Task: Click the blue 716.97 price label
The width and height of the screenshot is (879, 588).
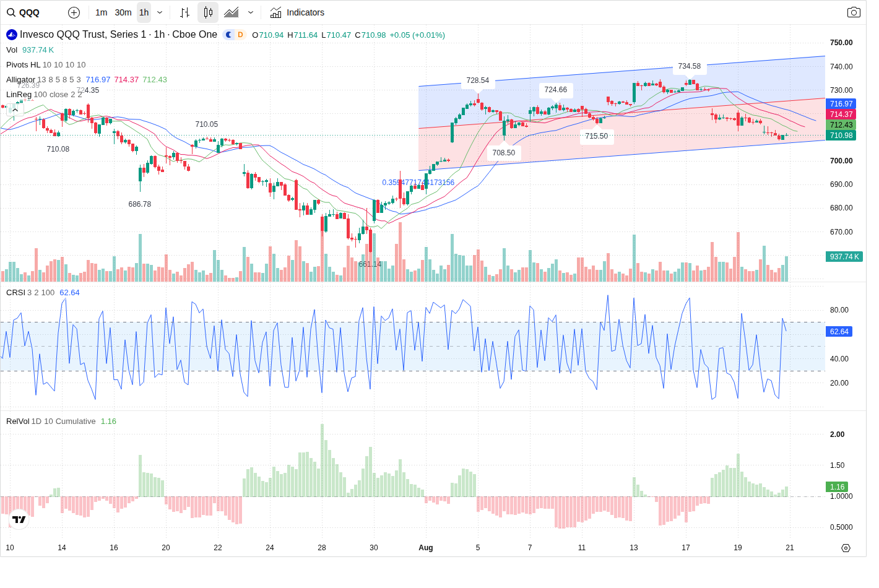Action: [x=841, y=104]
